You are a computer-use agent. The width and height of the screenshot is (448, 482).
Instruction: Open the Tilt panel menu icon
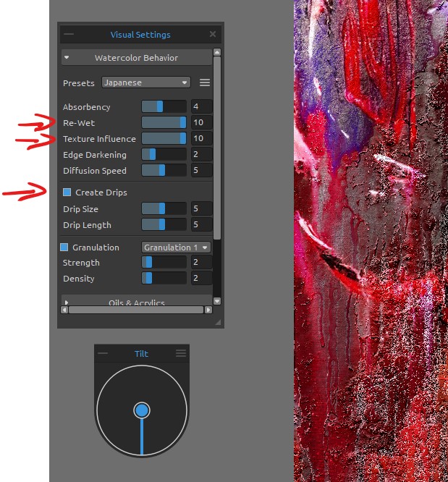pyautogui.click(x=181, y=353)
